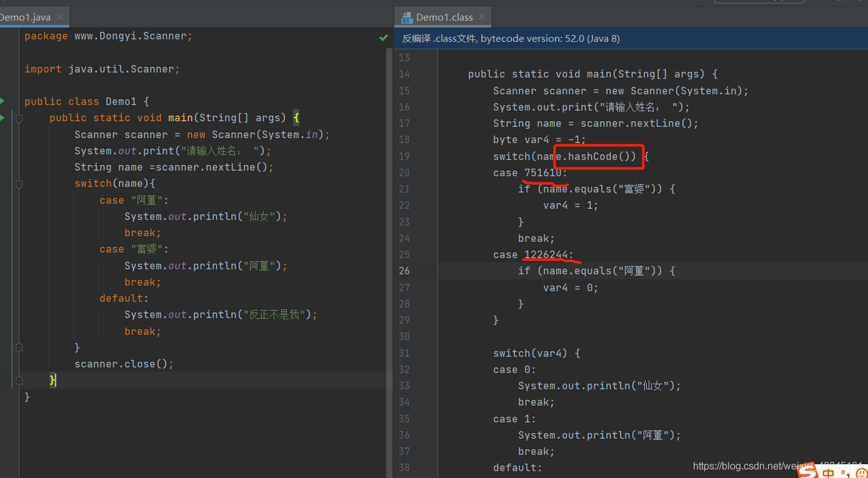The height and width of the screenshot is (478, 868).
Task: Click line number 31 in decompiled gutter
Action: coord(404,353)
